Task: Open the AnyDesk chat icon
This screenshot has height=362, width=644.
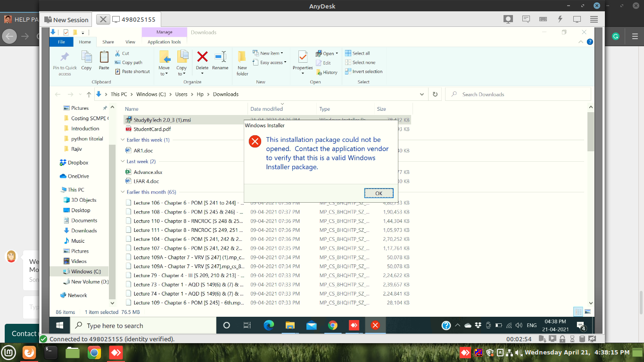Action: pyautogui.click(x=526, y=19)
